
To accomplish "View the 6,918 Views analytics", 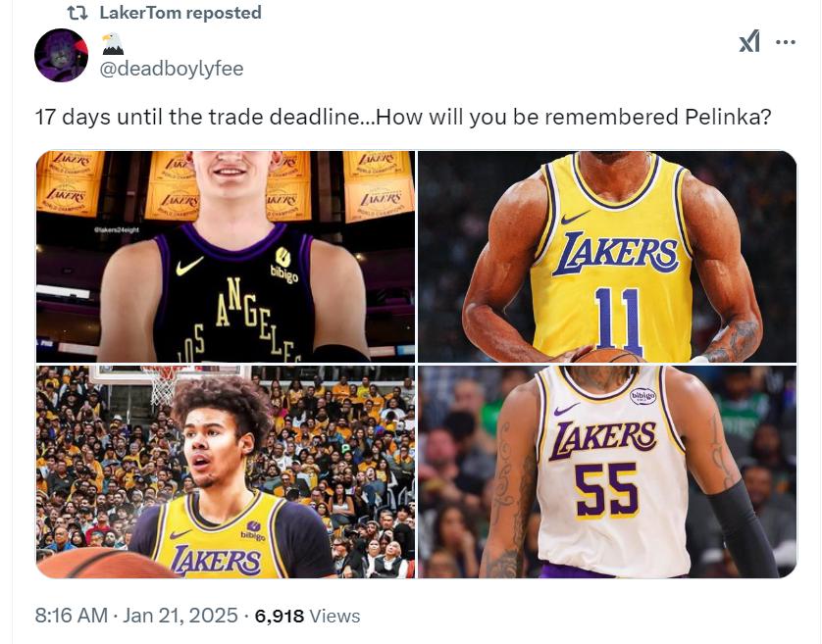I will pos(307,616).
